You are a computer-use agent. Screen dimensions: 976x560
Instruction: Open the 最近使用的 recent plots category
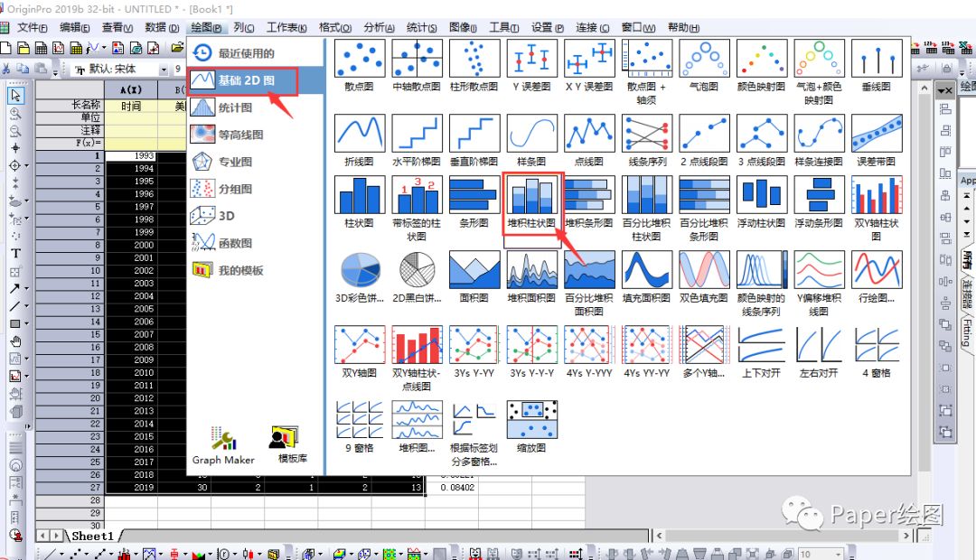(x=255, y=53)
